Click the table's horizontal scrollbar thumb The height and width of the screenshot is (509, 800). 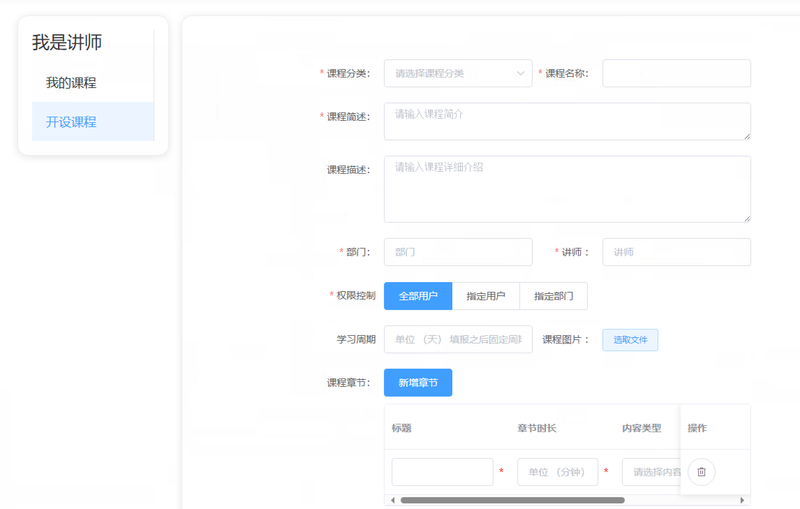tap(512, 500)
